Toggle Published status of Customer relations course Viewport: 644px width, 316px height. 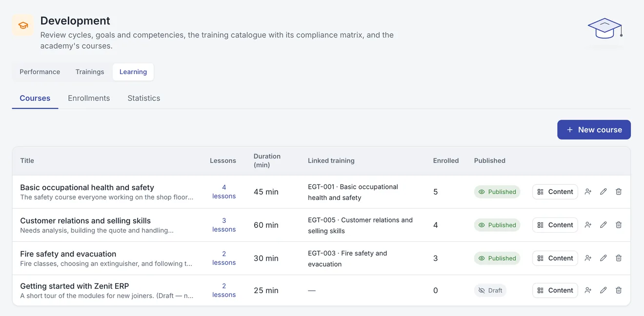pos(497,225)
